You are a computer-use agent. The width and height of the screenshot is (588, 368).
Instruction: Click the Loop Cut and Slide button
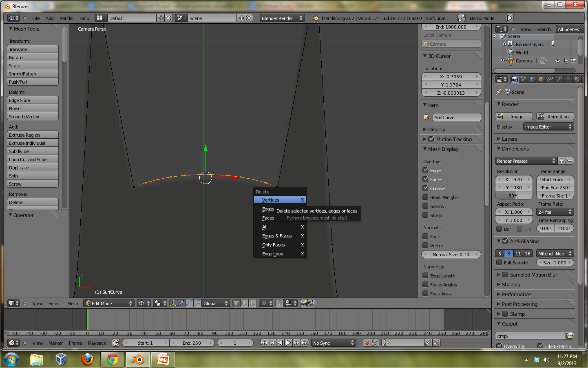(33, 159)
